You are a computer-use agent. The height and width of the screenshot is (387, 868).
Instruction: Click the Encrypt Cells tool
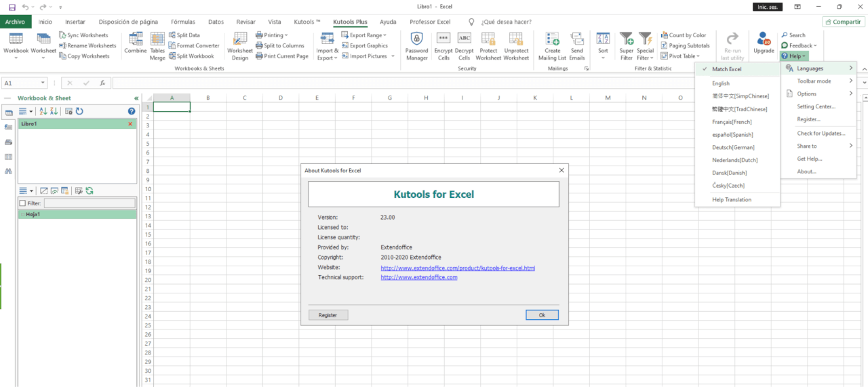click(443, 45)
